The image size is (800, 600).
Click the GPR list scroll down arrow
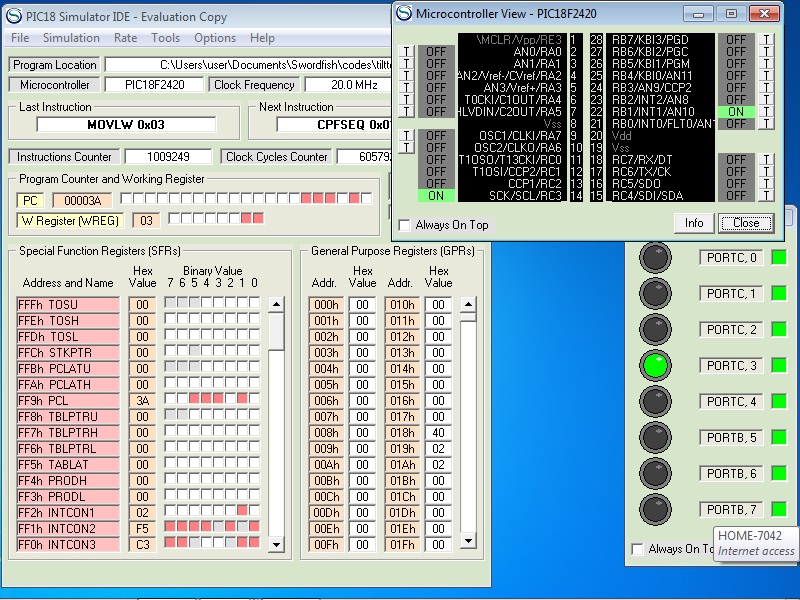(x=468, y=540)
